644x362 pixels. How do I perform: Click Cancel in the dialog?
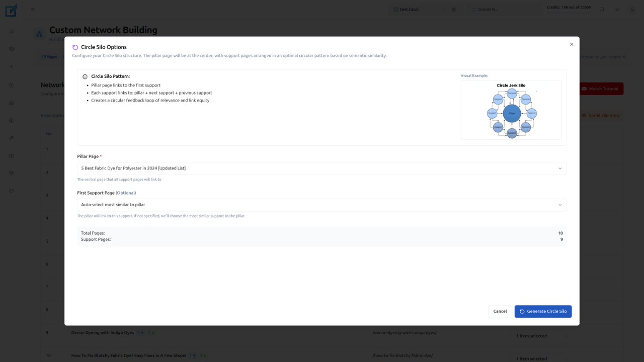click(x=500, y=311)
